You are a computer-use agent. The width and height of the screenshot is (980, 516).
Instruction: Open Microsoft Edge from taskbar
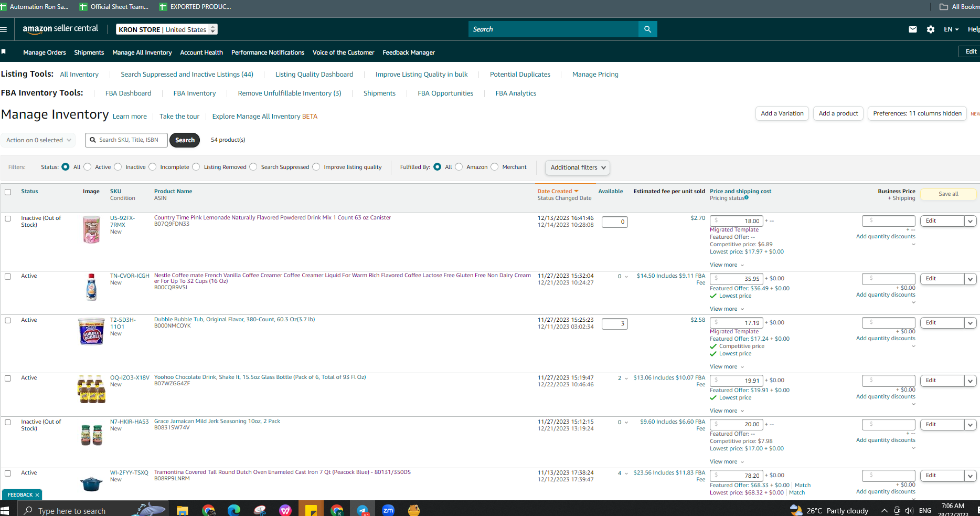[x=233, y=510]
